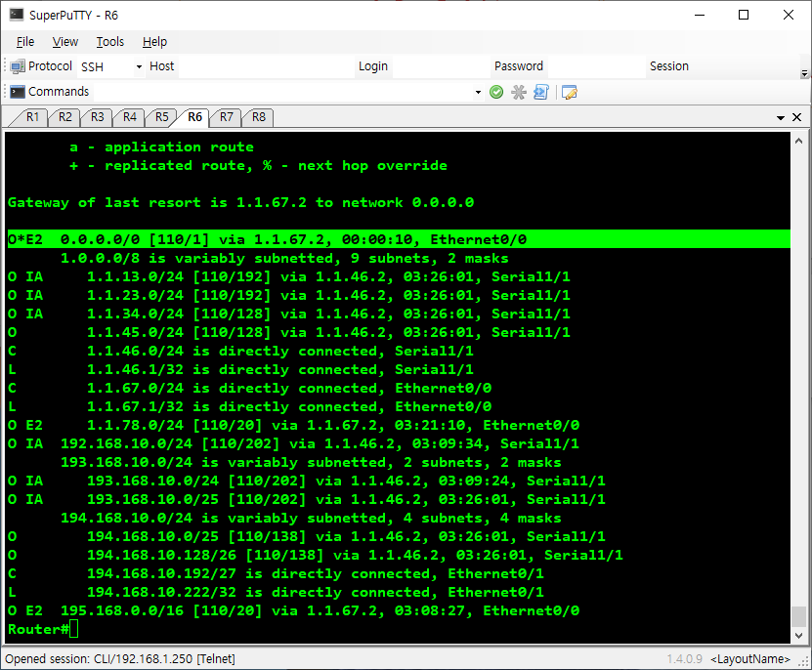Click the Host input field
Screen dimensions: 812x670
tap(266, 66)
